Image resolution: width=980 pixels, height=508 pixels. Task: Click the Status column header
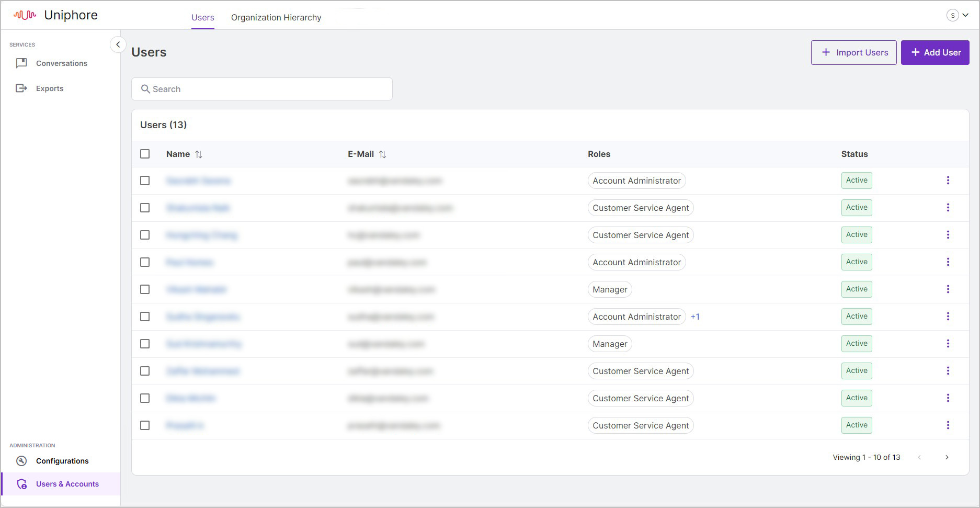tap(854, 154)
